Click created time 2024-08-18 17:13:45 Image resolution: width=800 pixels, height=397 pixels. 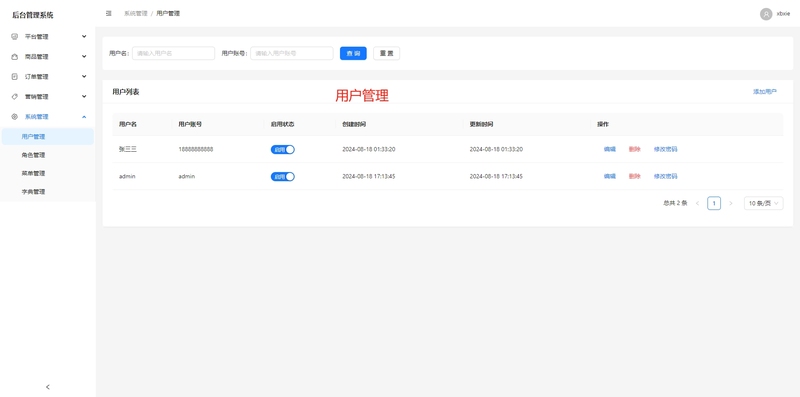click(369, 177)
